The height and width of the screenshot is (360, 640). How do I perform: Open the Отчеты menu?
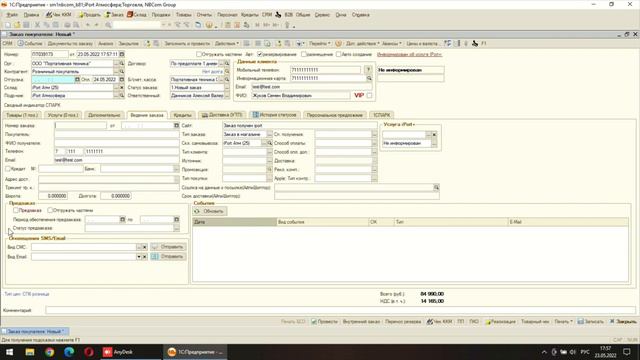[x=204, y=15]
